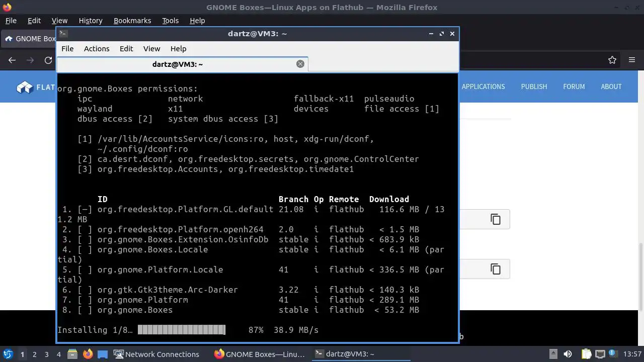Click org.gnome.Platform.Locale in terminal list
Image resolution: width=644 pixels, height=362 pixels.
pos(160,269)
